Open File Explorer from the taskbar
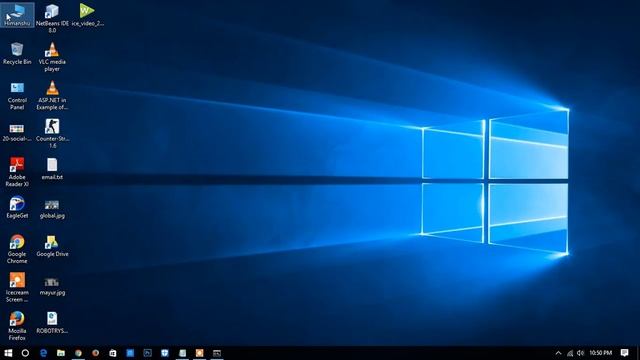 pyautogui.click(x=61, y=353)
